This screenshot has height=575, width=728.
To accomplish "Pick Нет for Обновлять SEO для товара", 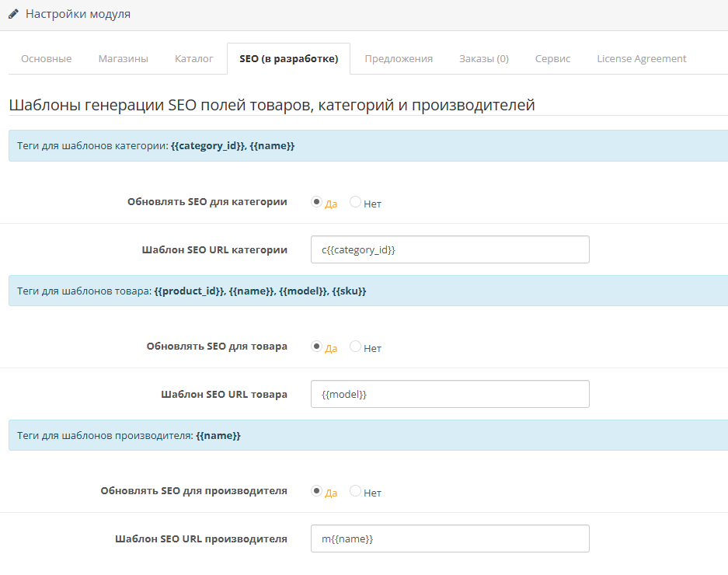I will point(355,347).
